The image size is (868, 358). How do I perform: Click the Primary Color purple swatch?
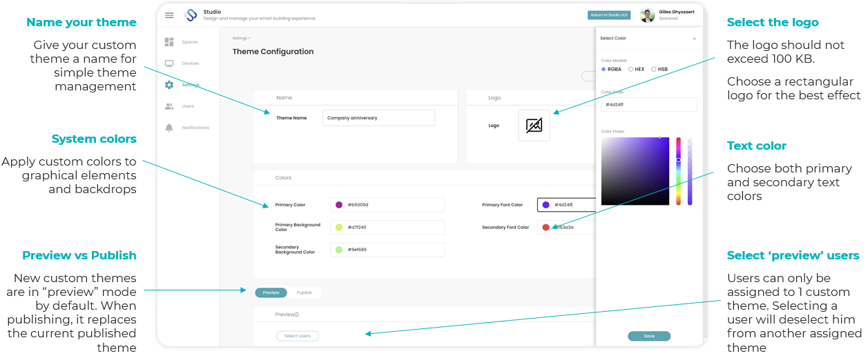tap(339, 205)
